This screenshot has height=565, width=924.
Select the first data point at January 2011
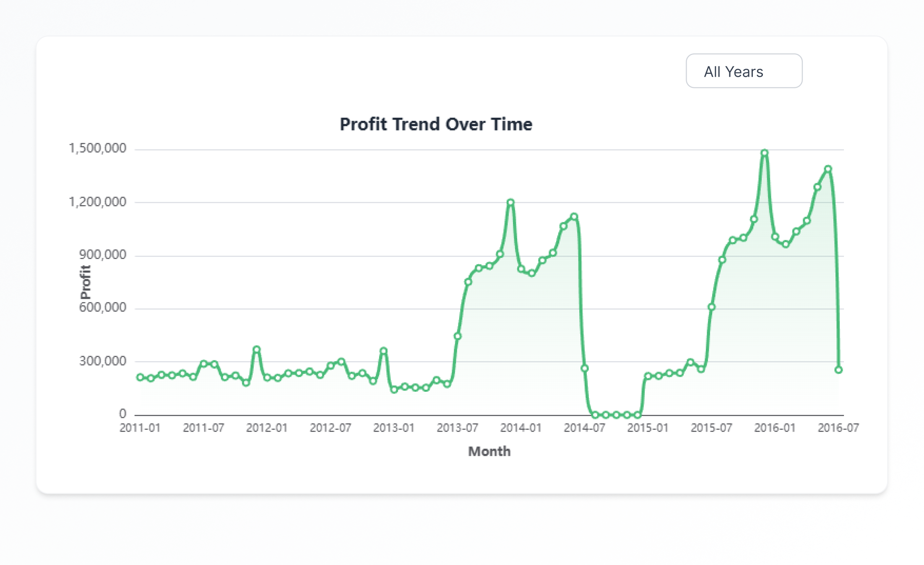tap(140, 377)
